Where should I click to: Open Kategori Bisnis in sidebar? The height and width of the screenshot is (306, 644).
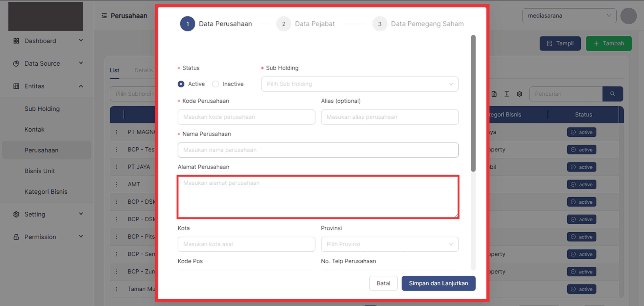point(46,192)
